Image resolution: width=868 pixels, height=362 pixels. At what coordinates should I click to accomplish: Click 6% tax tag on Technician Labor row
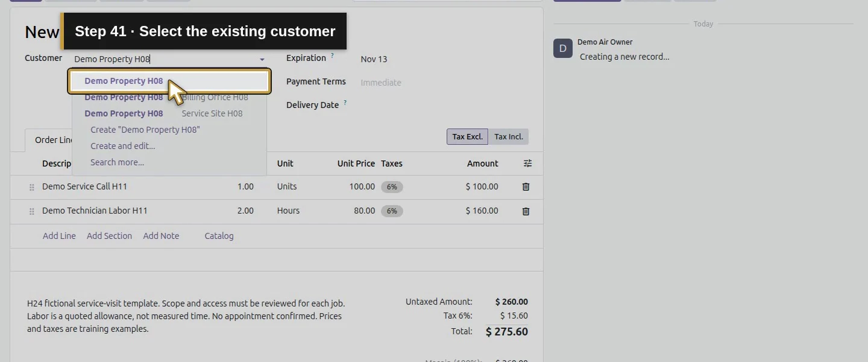(392, 211)
